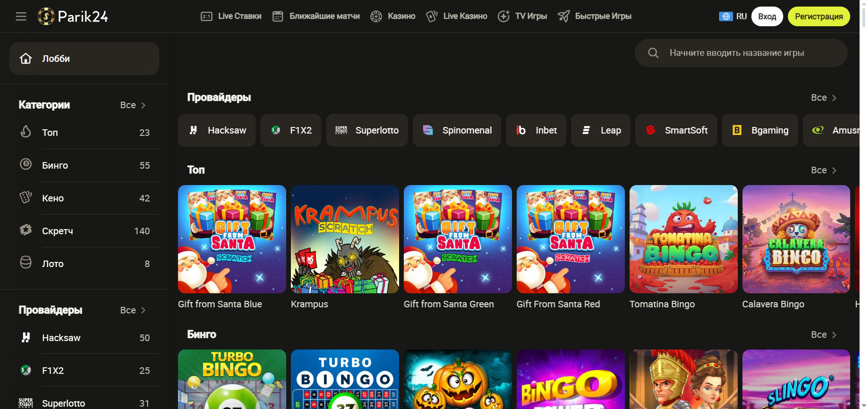Filter by Superlotto provider chip
The height and width of the screenshot is (409, 868).
click(x=367, y=130)
